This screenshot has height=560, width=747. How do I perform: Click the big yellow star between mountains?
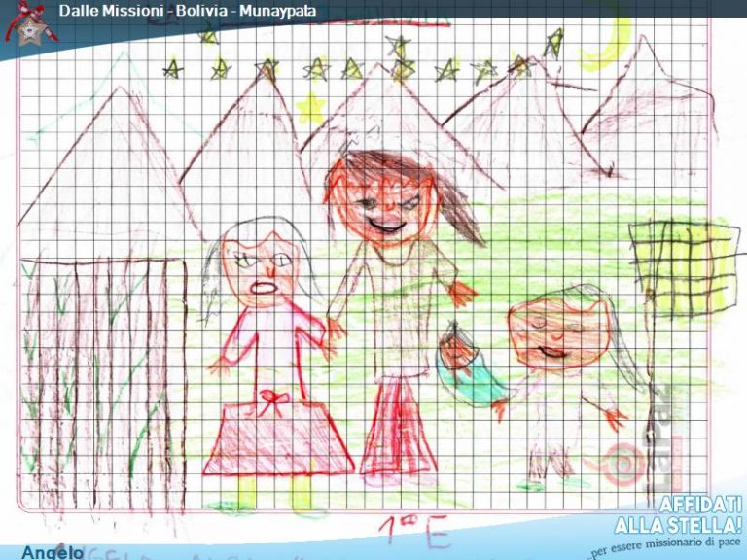(x=310, y=107)
